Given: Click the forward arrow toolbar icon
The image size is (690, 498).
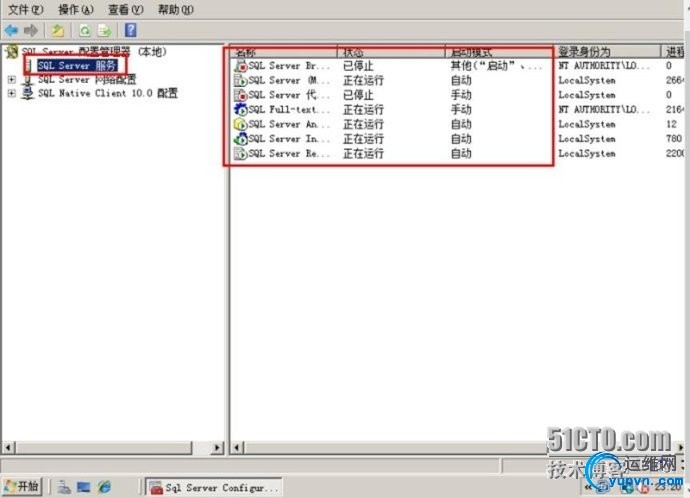Looking at the screenshot, I should (x=31, y=30).
